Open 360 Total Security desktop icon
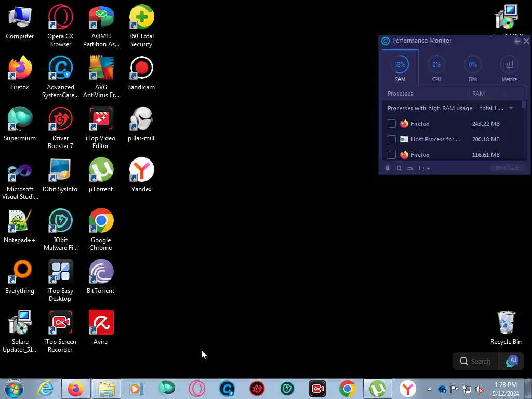This screenshot has width=532, height=399. [141, 26]
